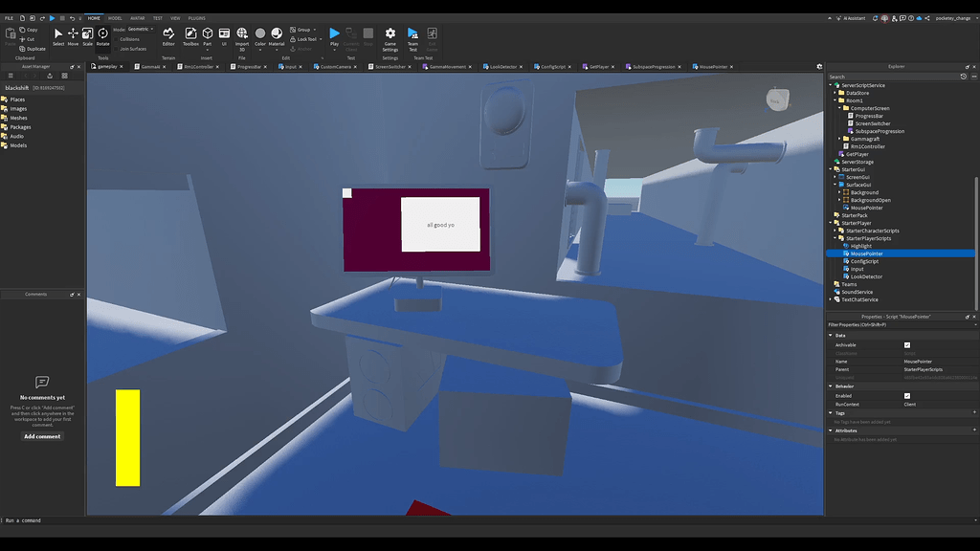Click the Asset Manager grid view icon

click(x=64, y=76)
